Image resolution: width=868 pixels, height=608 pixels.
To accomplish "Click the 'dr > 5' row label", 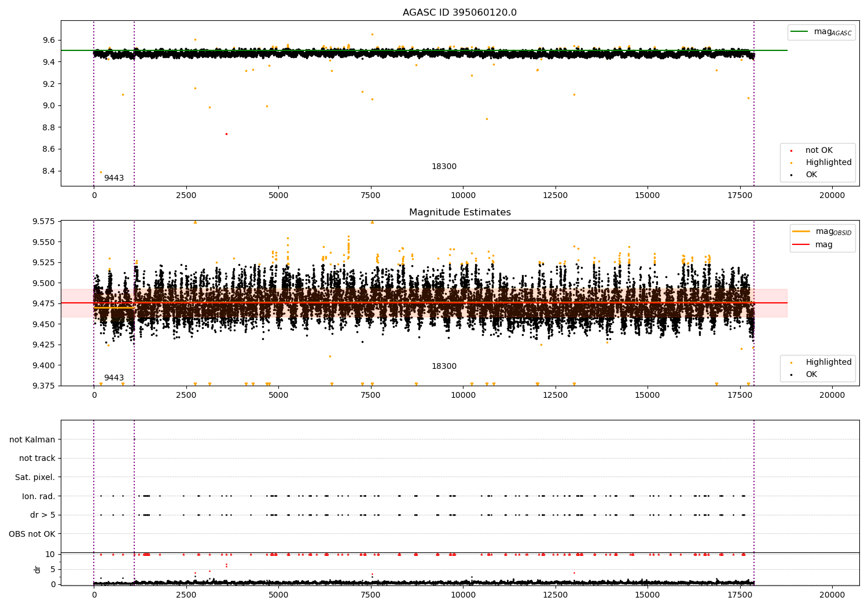I will [43, 515].
